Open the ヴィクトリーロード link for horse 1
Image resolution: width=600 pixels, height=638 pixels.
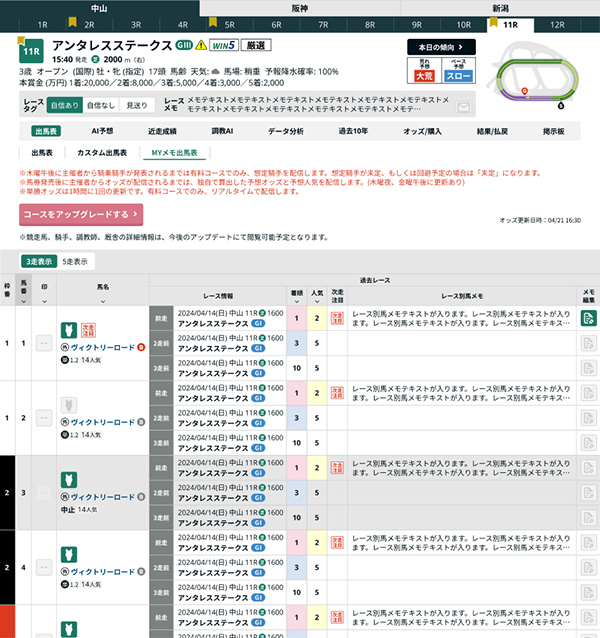click(x=103, y=347)
